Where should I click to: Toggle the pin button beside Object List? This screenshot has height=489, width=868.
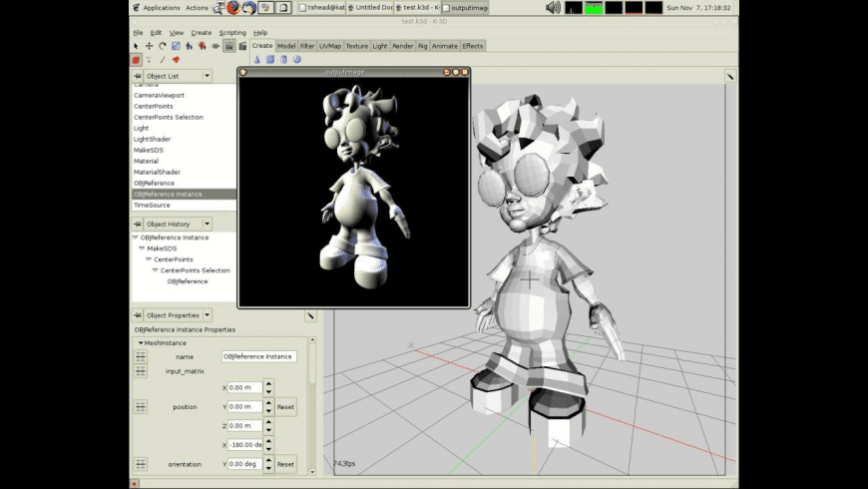tap(138, 76)
